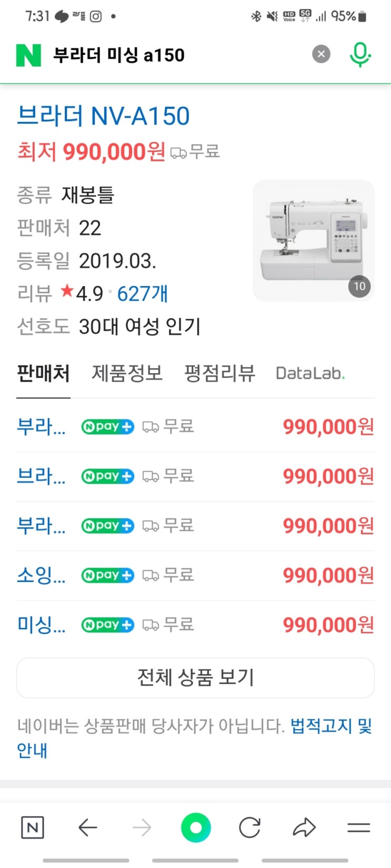Open the 소잉... seller listing
This screenshot has width=391, height=868.
click(x=41, y=575)
